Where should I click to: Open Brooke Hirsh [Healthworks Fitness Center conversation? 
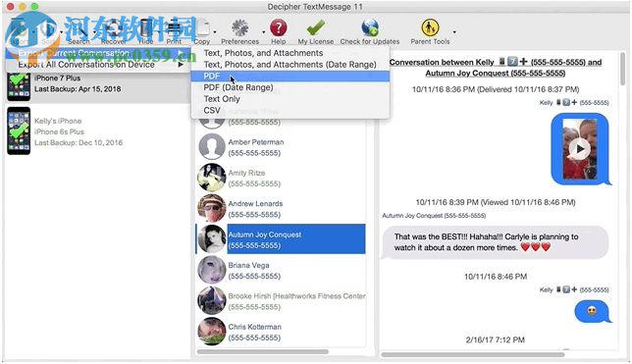point(281,301)
